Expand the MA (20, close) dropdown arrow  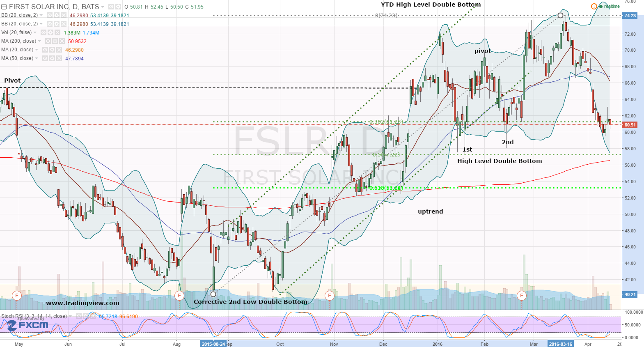click(37, 50)
